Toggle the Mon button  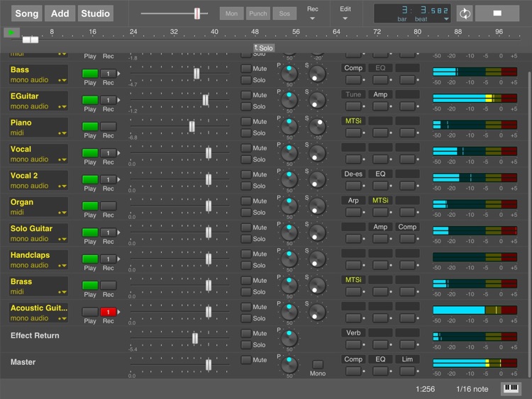coord(231,13)
